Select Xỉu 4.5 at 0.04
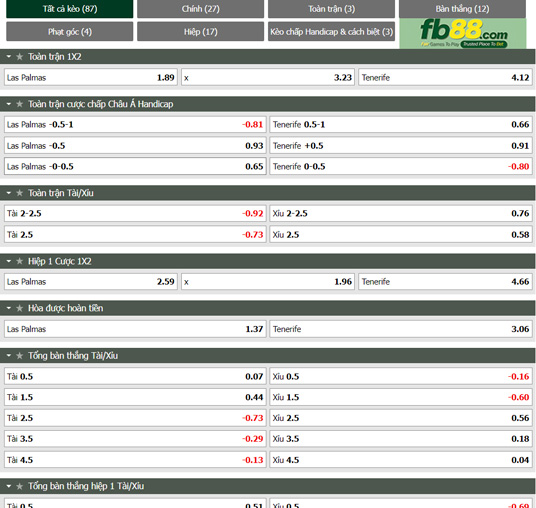The width and height of the screenshot is (536, 508). 401,460
